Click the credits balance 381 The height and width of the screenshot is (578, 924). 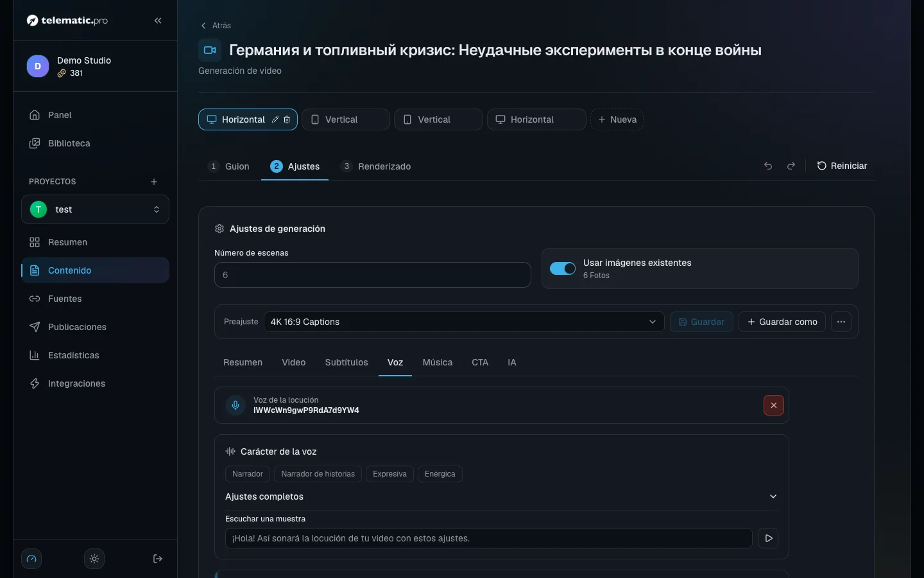(71, 73)
